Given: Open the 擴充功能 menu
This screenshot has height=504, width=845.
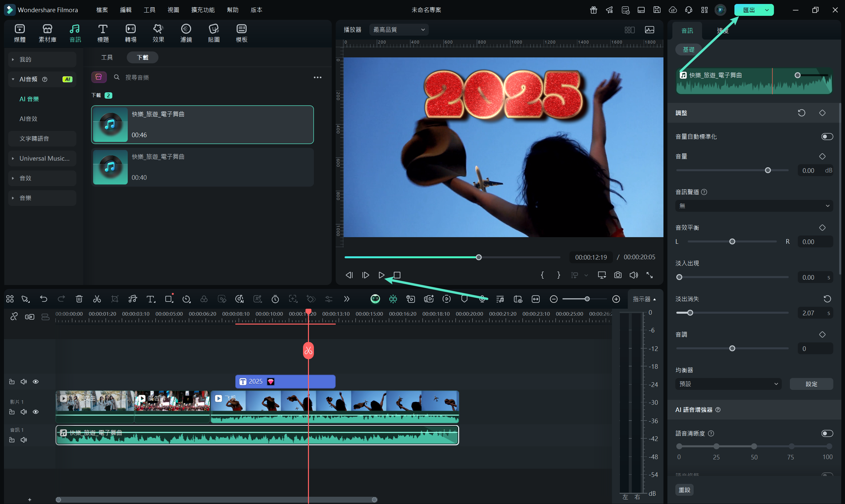Looking at the screenshot, I should (x=203, y=10).
